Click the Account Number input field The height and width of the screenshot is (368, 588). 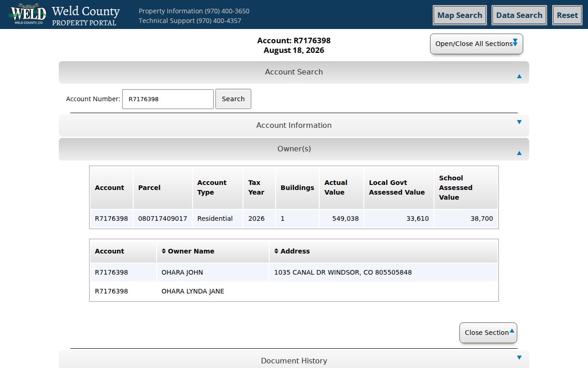click(x=168, y=99)
